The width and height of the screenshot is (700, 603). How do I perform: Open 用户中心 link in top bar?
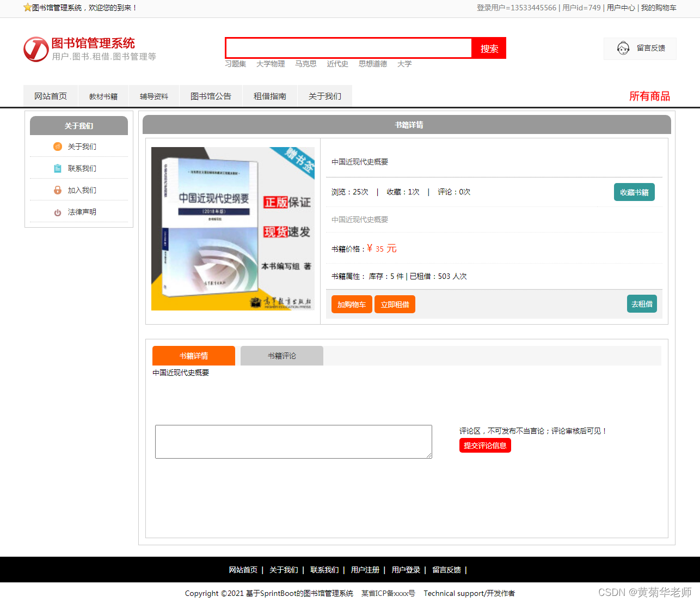[621, 8]
